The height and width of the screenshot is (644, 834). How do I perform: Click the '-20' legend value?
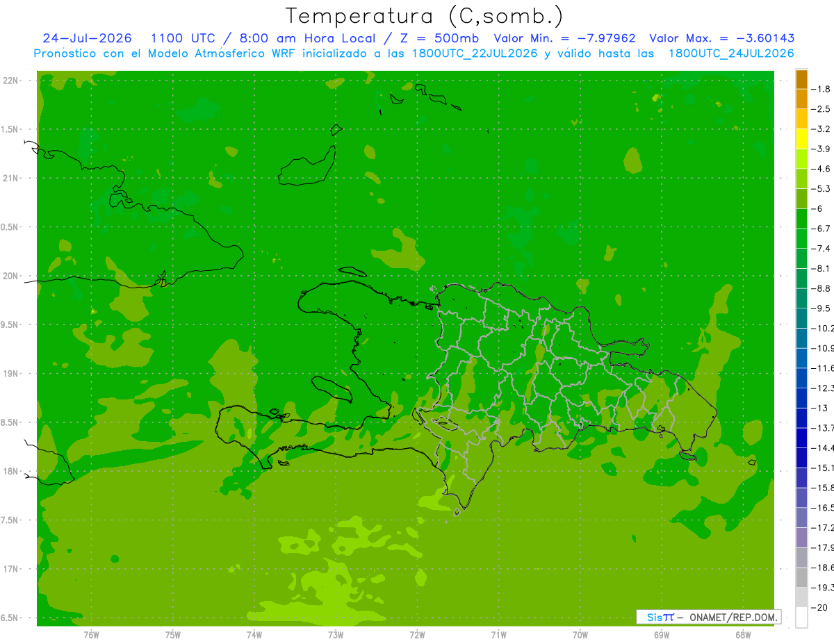[x=819, y=607]
